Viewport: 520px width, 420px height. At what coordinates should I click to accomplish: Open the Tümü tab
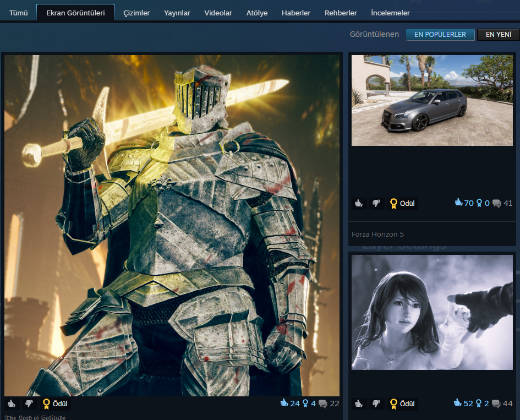tap(19, 13)
